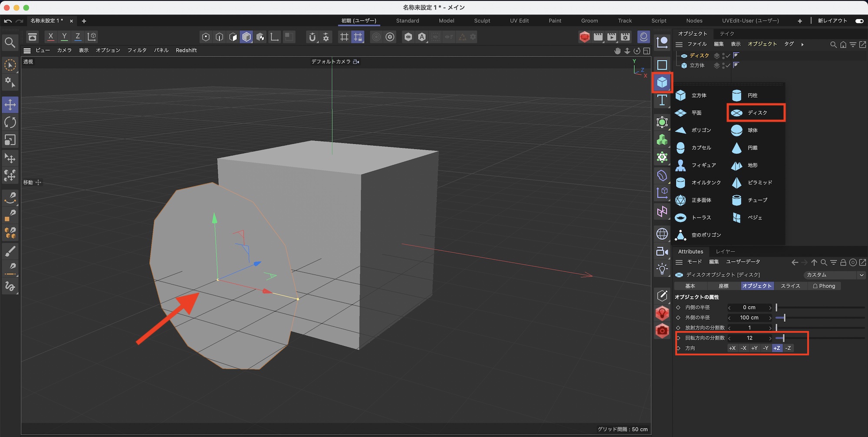The image size is (868, 437).
Task: Expand more object manager menus arrow
Action: 802,44
